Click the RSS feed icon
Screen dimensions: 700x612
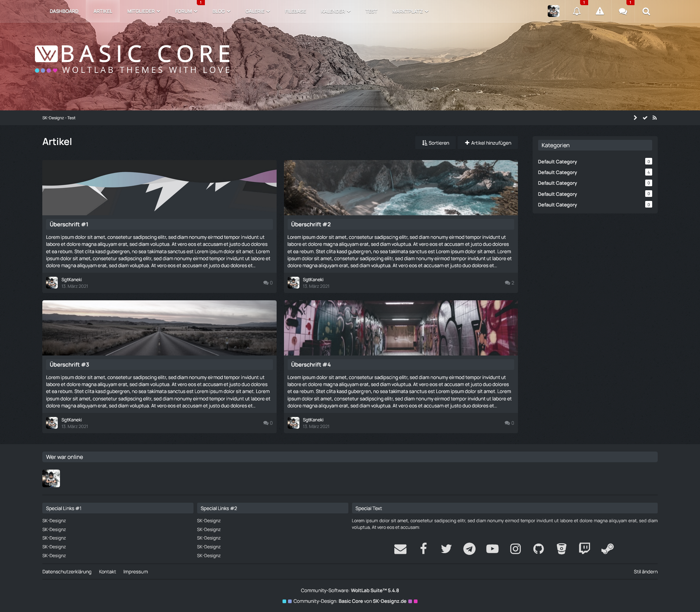click(x=654, y=118)
